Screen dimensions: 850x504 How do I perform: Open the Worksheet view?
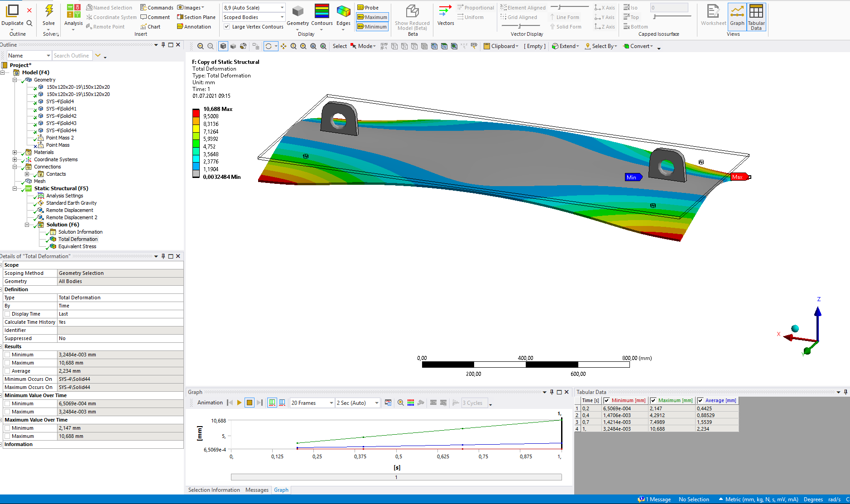[x=713, y=15]
